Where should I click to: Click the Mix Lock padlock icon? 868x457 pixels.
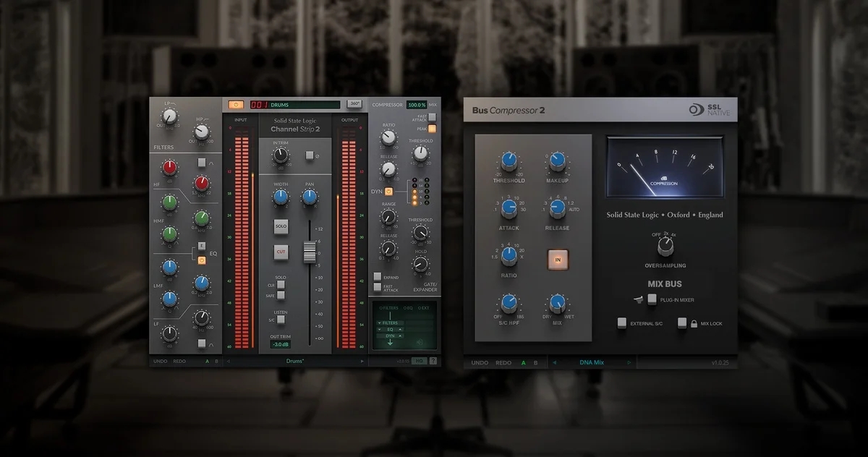point(693,323)
